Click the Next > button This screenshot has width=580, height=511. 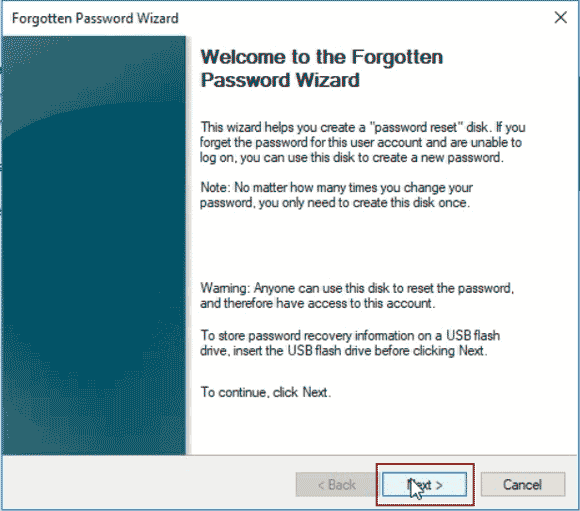(x=424, y=484)
